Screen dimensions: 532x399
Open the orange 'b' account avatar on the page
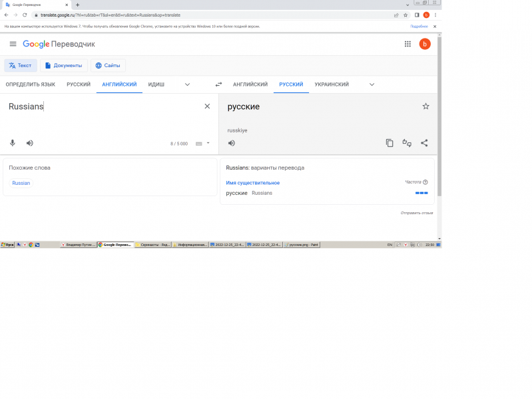425,44
